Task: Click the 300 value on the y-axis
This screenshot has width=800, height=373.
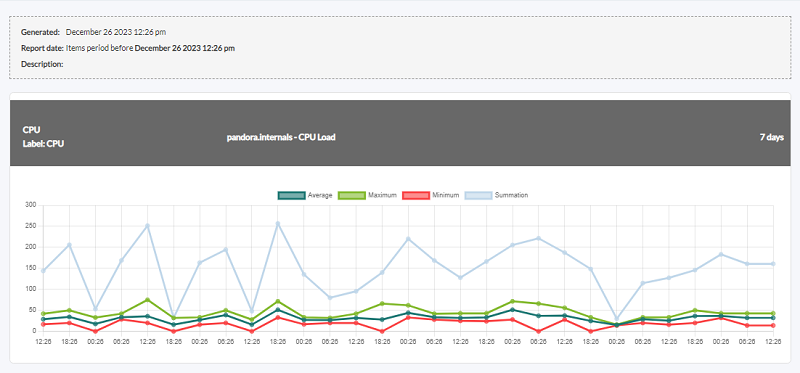Action: [x=32, y=205]
